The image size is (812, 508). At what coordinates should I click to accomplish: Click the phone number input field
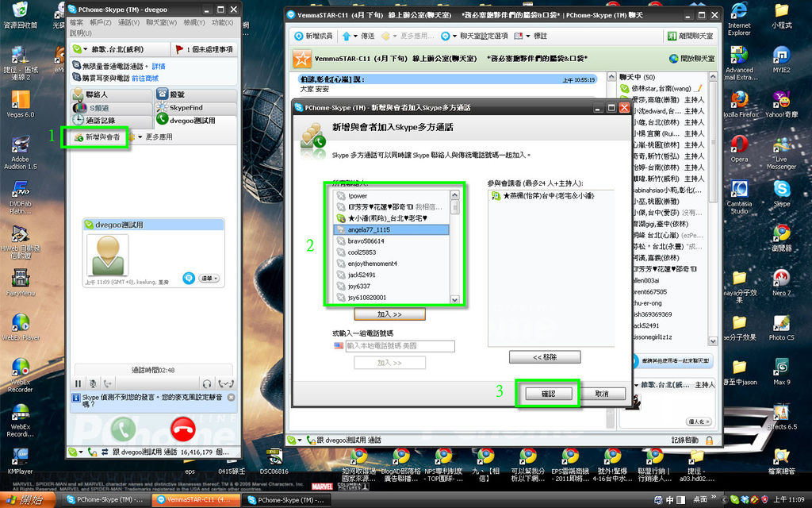400,346
